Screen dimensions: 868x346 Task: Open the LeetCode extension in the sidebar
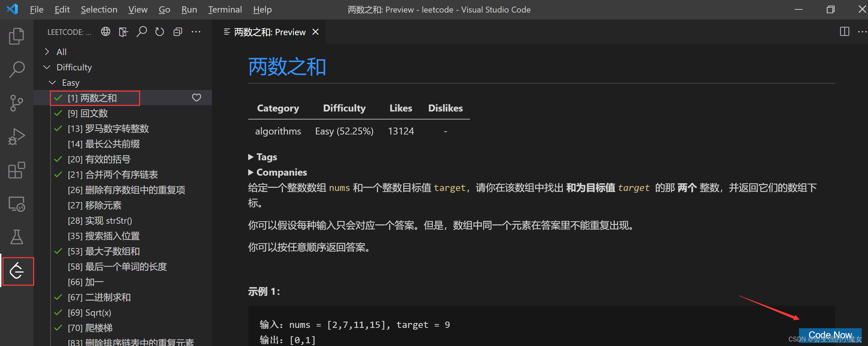pos(17,271)
